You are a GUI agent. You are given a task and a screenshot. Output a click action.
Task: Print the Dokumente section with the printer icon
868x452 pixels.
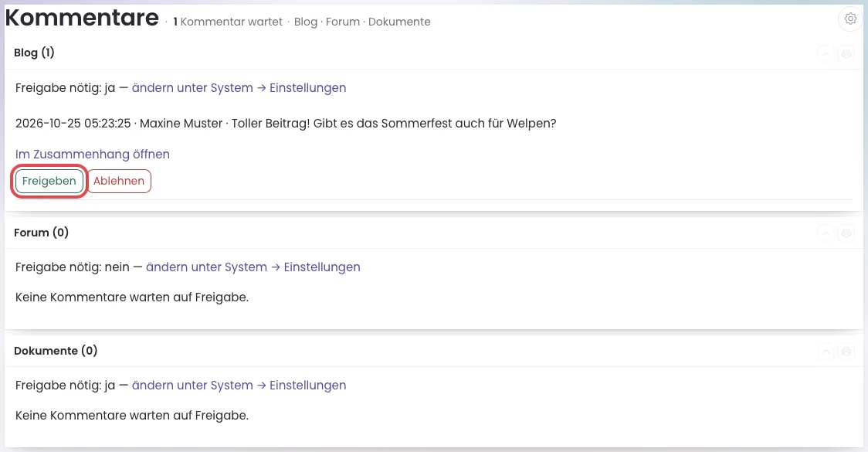(846, 352)
